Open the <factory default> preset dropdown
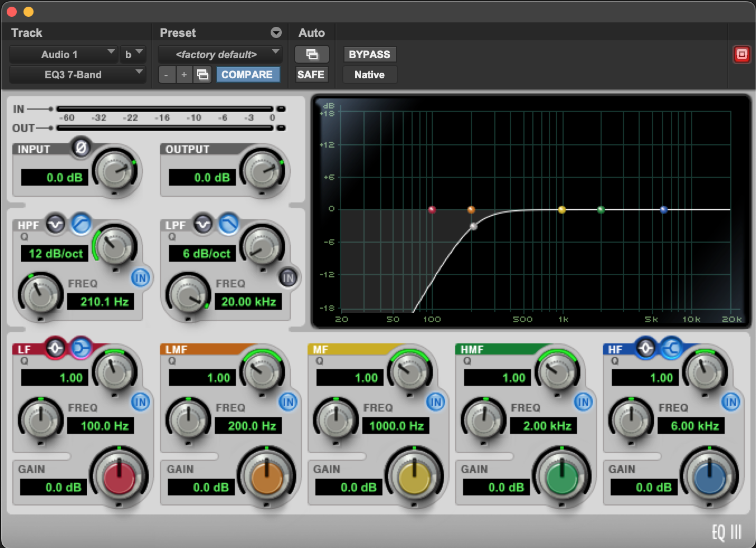The image size is (756, 548). tap(217, 54)
